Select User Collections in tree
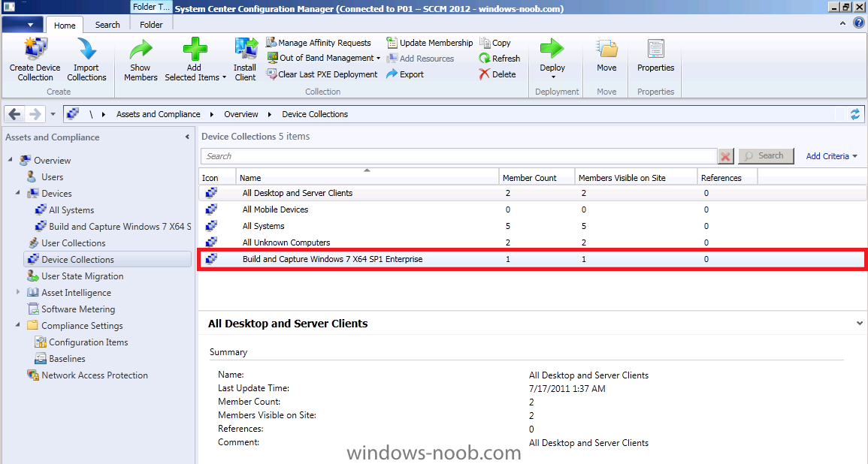 tap(73, 243)
